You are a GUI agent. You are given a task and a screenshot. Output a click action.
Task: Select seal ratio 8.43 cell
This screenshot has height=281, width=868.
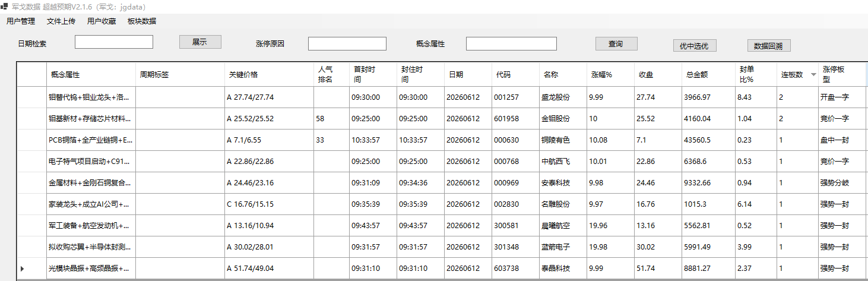[x=756, y=97]
